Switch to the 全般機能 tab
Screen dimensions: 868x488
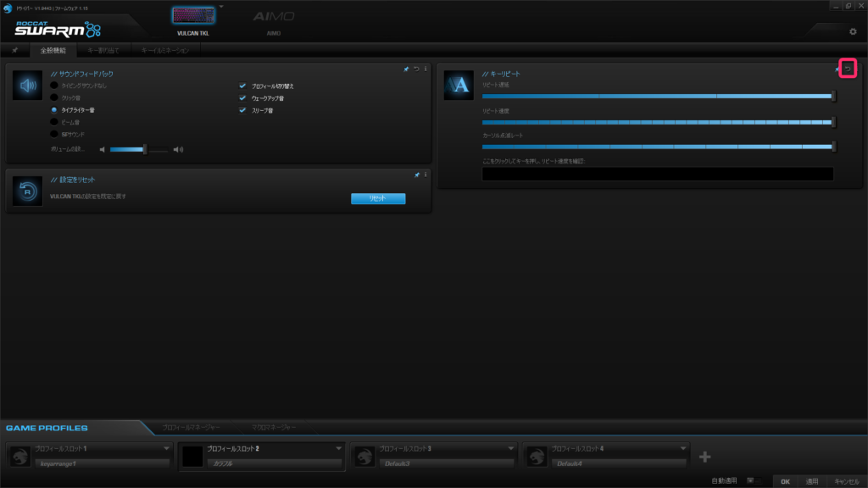coord(53,50)
